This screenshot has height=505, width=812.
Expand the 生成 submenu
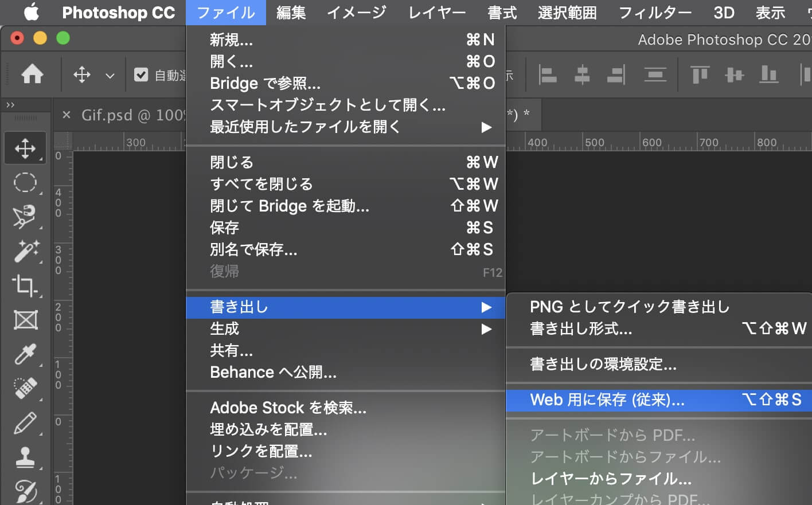tap(345, 329)
